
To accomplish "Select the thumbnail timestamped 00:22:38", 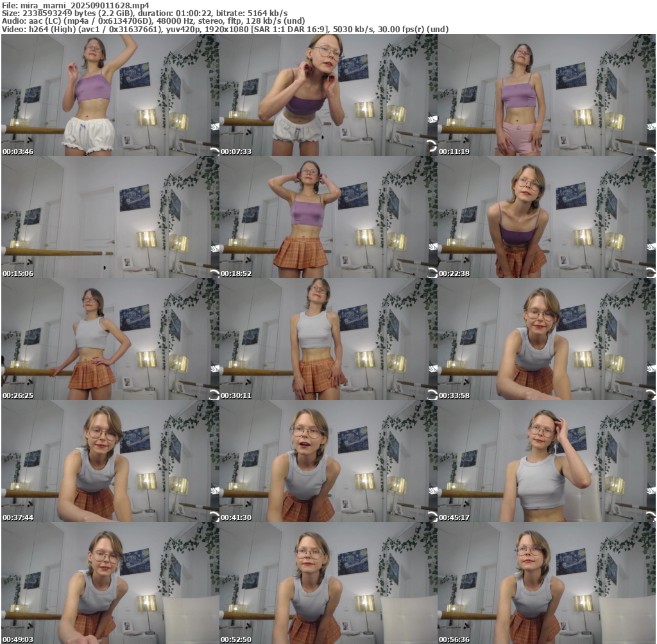I will tap(547, 217).
